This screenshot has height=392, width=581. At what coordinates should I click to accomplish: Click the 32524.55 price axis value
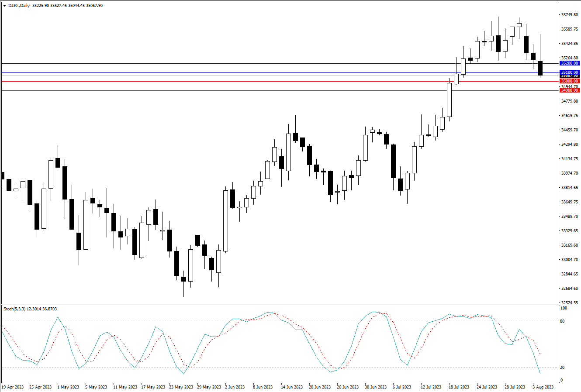[x=570, y=303]
